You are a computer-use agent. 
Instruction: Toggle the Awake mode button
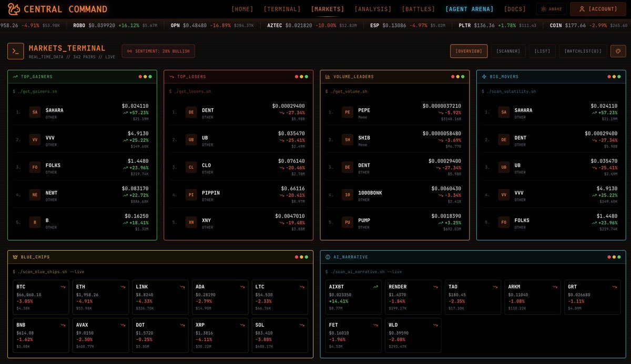(551, 9)
